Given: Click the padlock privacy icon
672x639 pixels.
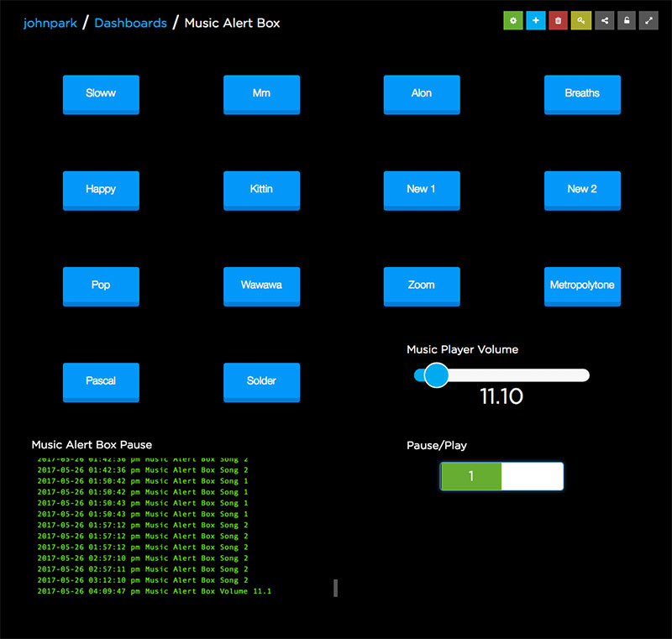Looking at the screenshot, I should [627, 21].
